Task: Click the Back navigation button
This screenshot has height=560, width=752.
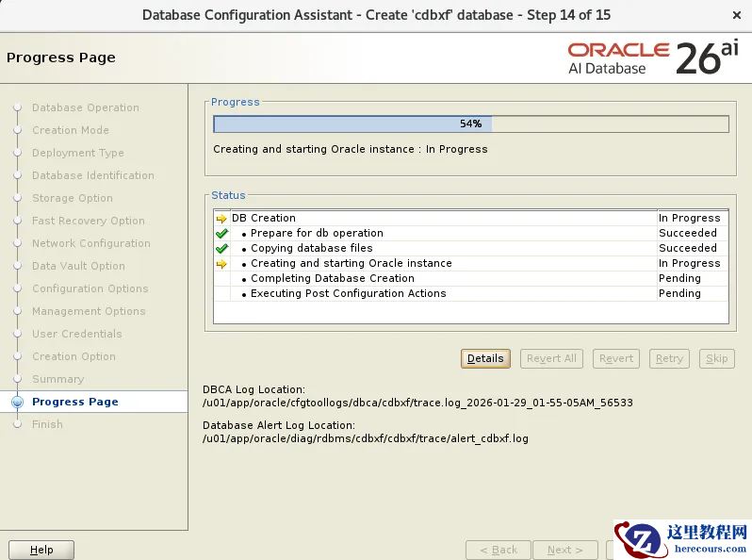Action: [499, 550]
